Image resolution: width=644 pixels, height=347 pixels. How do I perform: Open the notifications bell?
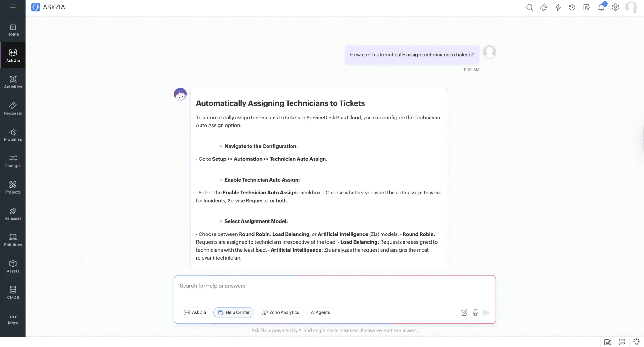[x=601, y=7]
